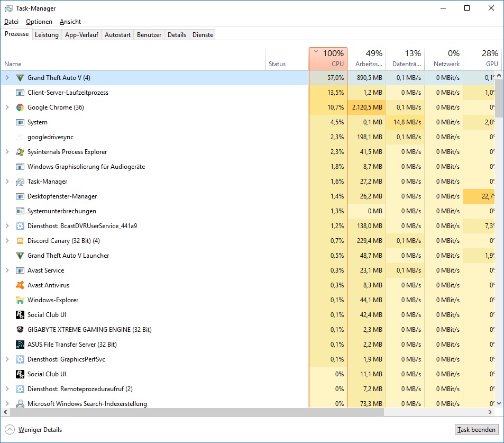The width and height of the screenshot is (504, 443).
Task: Click Chrome's 2.120,5 MB memory cell
Action: [366, 107]
